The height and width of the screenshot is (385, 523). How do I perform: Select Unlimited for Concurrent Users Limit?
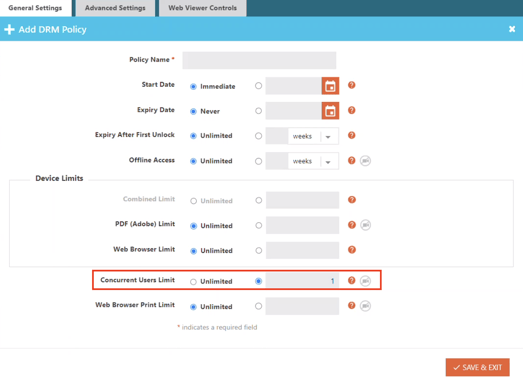(x=193, y=282)
